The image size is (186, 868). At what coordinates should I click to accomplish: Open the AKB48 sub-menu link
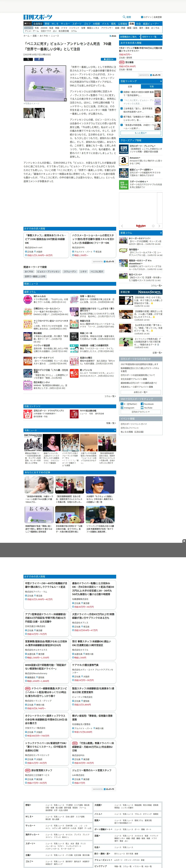(x=44, y=28)
